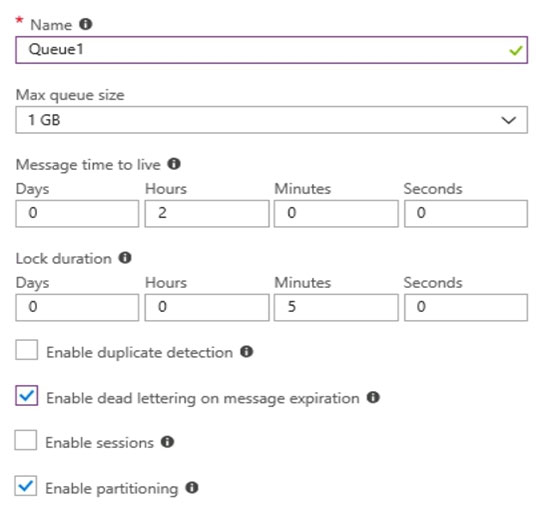Click the dead lettering info icon

pyautogui.click(x=373, y=397)
